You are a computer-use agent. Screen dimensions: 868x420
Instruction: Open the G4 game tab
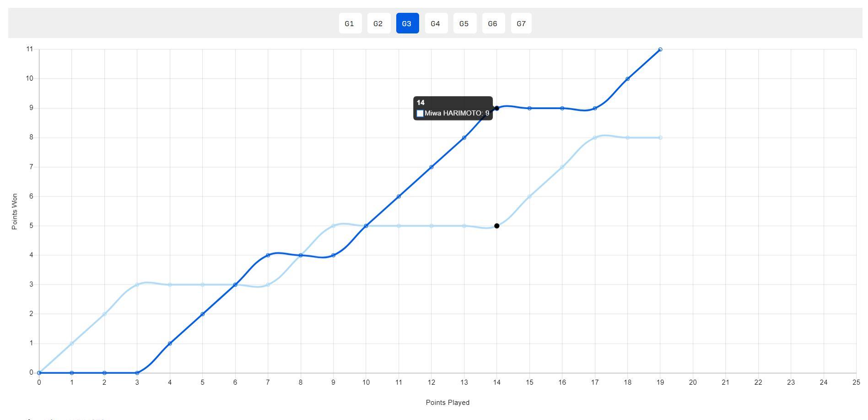pyautogui.click(x=436, y=23)
